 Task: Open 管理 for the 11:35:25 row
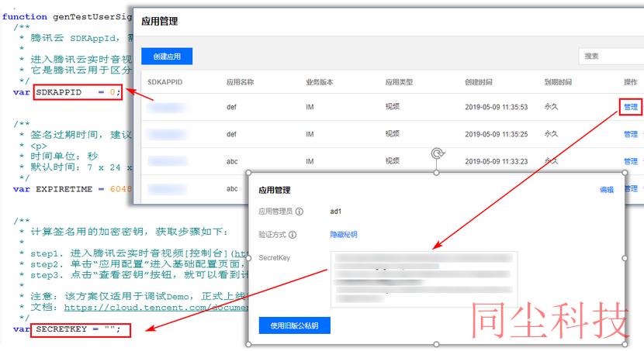pos(631,134)
